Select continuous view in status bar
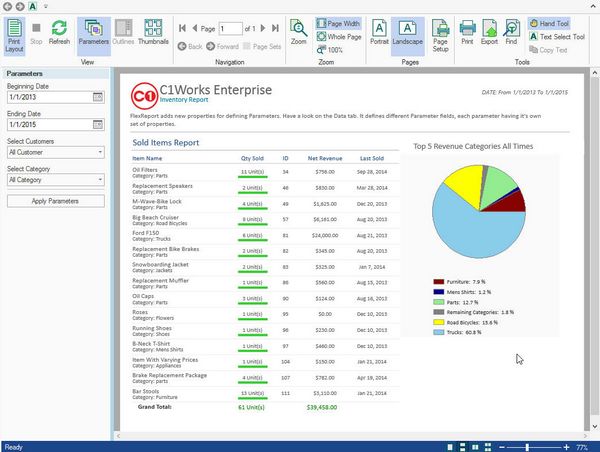This screenshot has height=452, width=600. point(462,447)
